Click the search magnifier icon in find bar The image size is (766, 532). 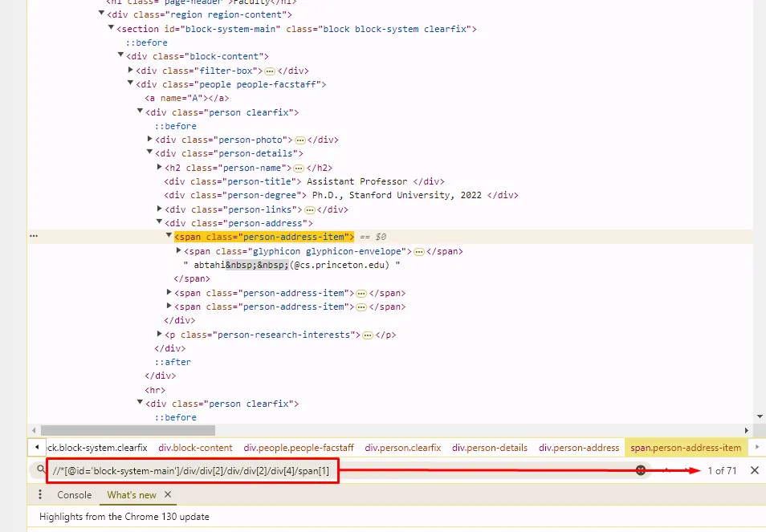pyautogui.click(x=39, y=470)
